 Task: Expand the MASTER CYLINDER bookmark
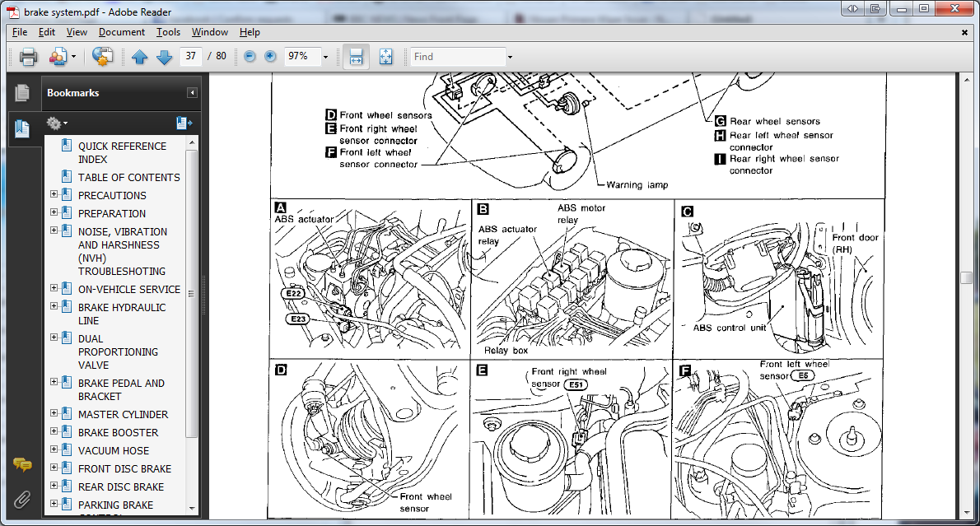(x=54, y=414)
